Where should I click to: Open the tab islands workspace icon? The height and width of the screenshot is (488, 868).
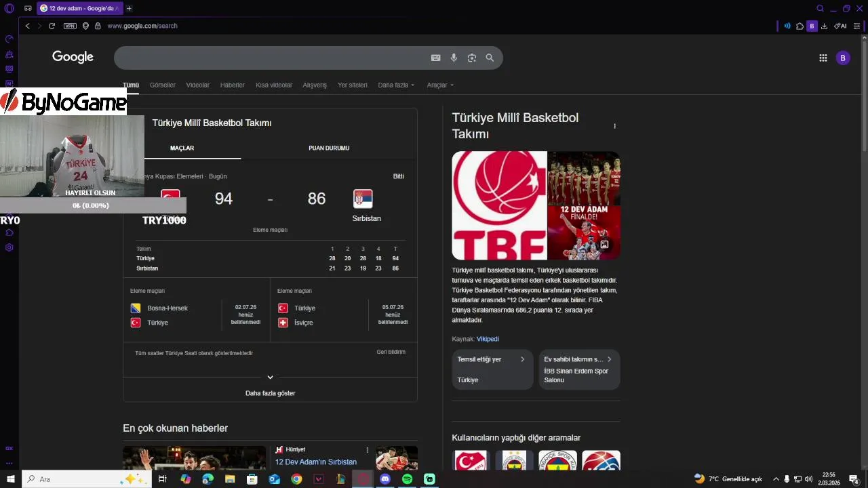[28, 8]
